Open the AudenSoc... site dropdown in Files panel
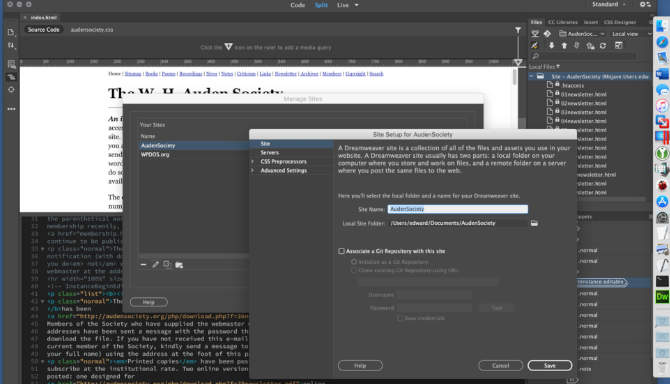The width and height of the screenshot is (670, 384). coord(582,34)
